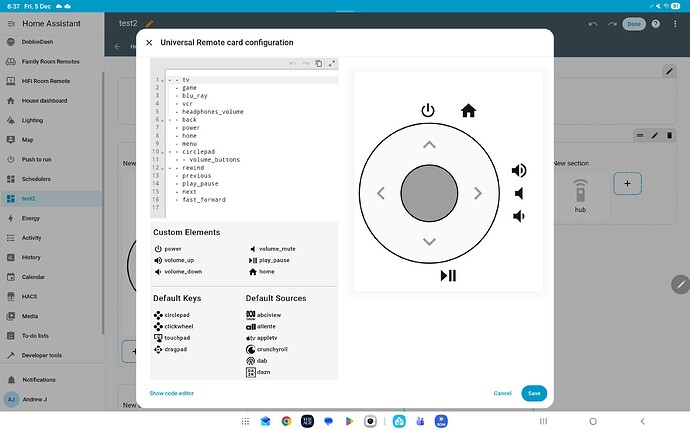
Task: Tap the circlepad down arrow
Action: 429,242
